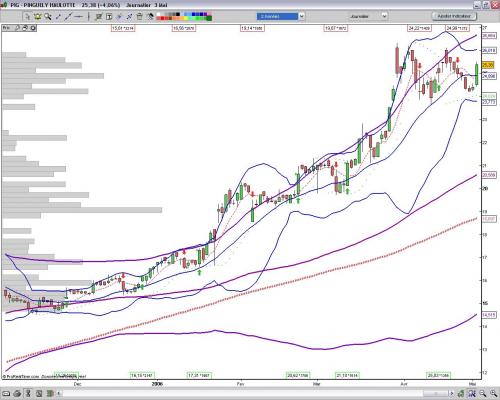Click the 26,018 price axis label

coord(489,50)
